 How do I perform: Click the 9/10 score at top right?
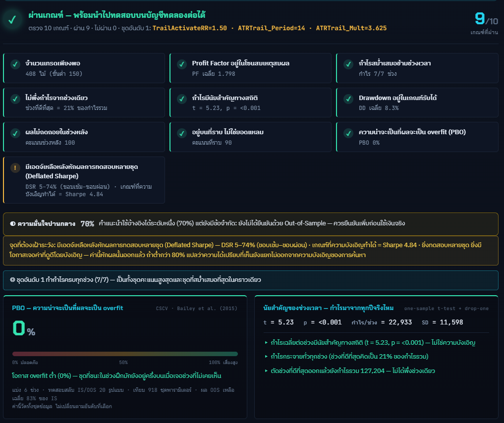[x=486, y=19]
